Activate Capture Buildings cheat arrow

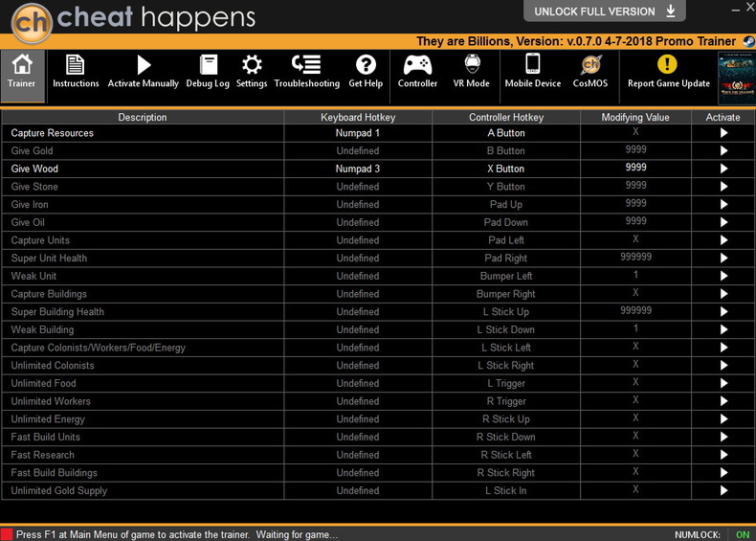point(723,294)
